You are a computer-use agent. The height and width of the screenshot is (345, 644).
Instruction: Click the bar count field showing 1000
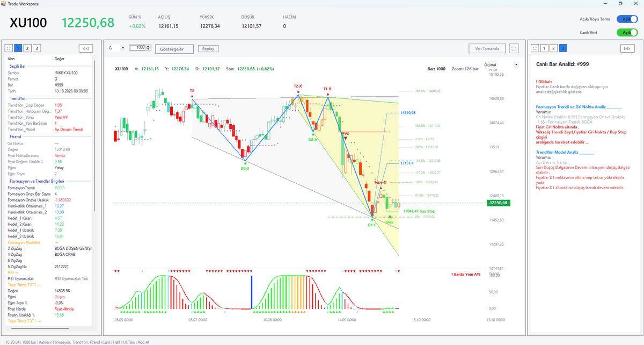[138, 48]
